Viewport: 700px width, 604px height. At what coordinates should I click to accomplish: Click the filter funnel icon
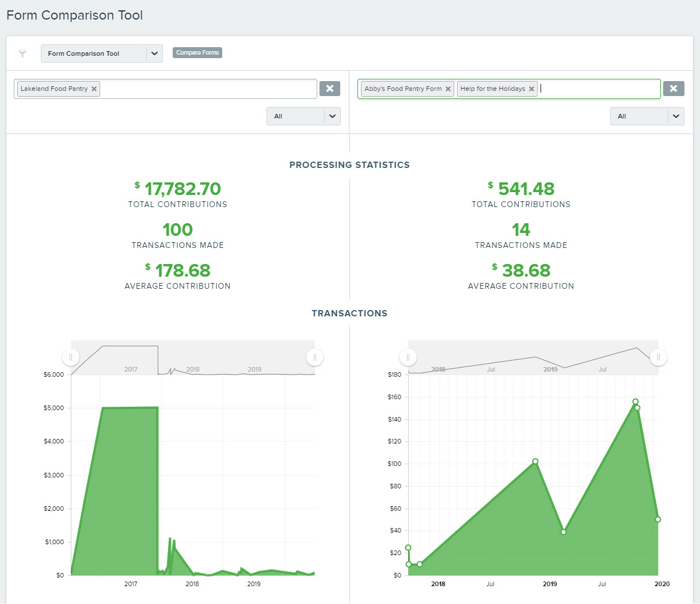[x=22, y=53]
